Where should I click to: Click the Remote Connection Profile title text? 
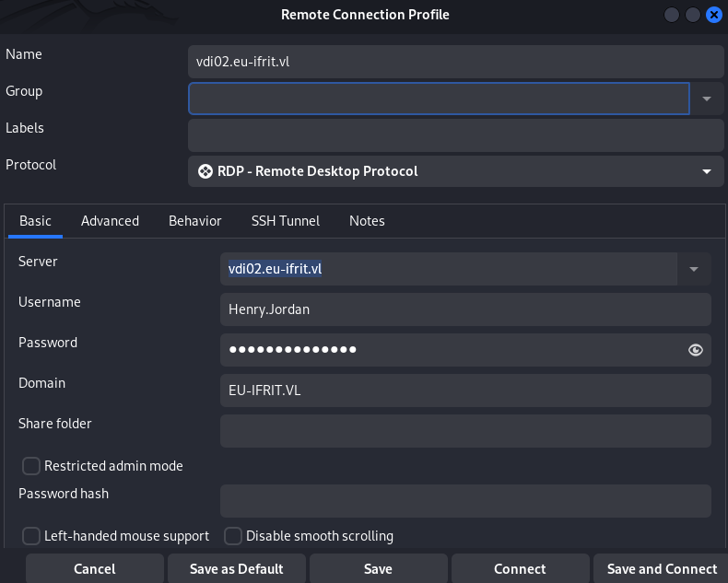coord(365,15)
